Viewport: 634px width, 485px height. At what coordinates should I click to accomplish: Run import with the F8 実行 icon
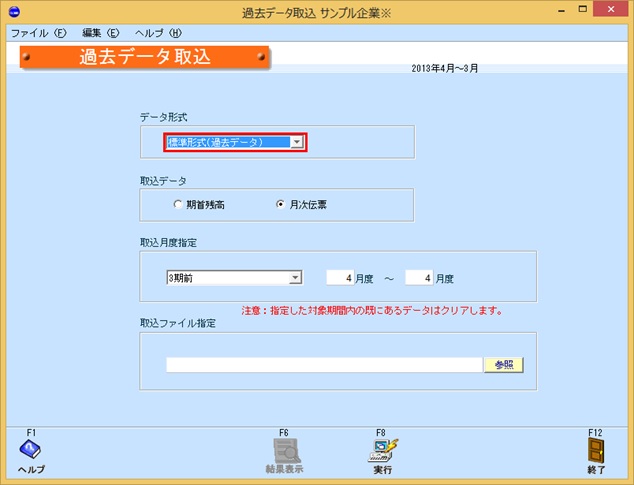(x=383, y=451)
